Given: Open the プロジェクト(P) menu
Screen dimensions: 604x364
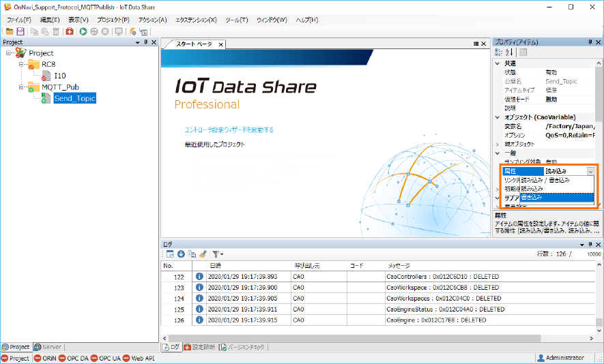Looking at the screenshot, I should pyautogui.click(x=113, y=20).
